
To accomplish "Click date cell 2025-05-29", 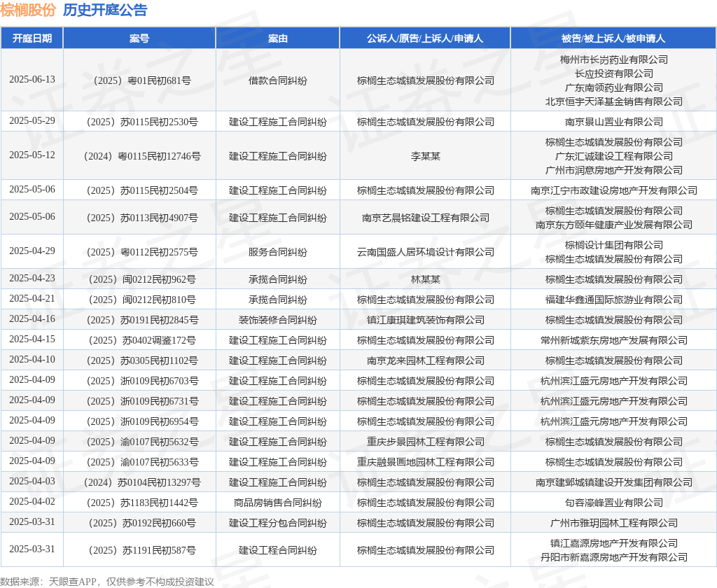I will click(32, 120).
